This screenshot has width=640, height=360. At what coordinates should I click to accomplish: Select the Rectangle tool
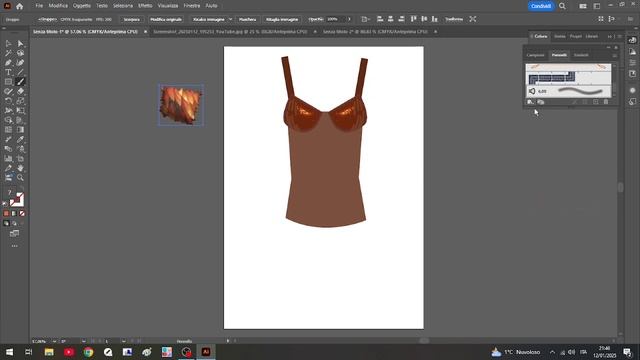pos(8,82)
